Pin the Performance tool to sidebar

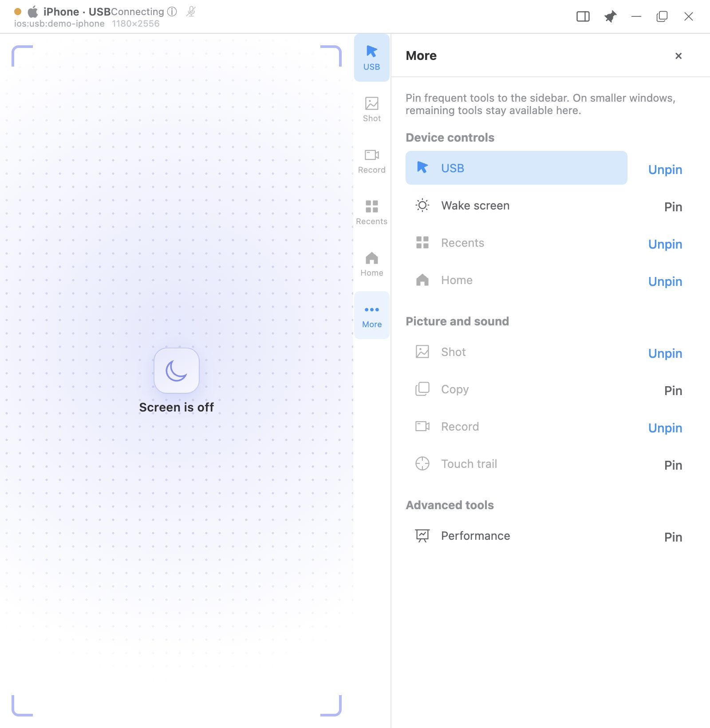tap(673, 537)
